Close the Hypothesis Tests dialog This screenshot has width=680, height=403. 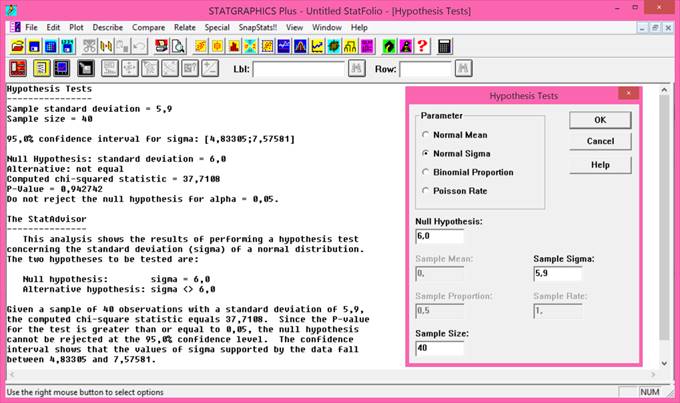click(628, 93)
